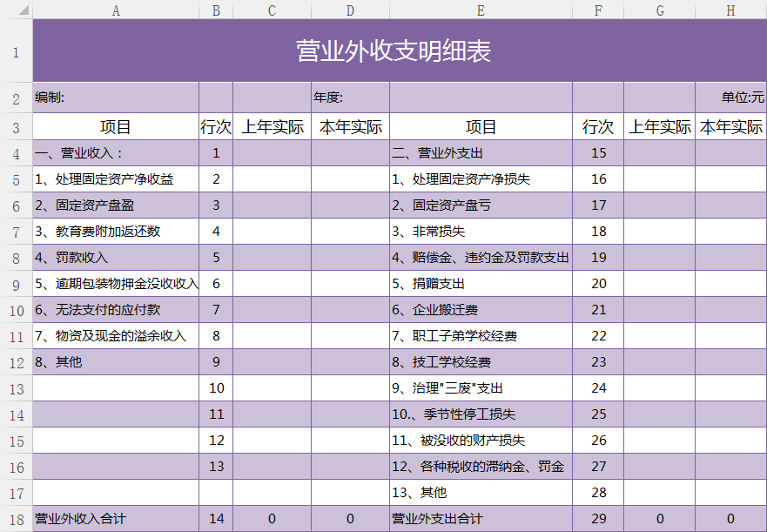Select the column H header
767x532 pixels.
(x=730, y=10)
